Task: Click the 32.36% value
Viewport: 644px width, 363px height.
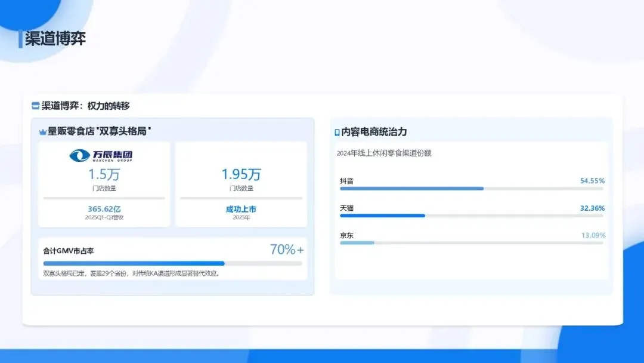Action: coord(592,208)
